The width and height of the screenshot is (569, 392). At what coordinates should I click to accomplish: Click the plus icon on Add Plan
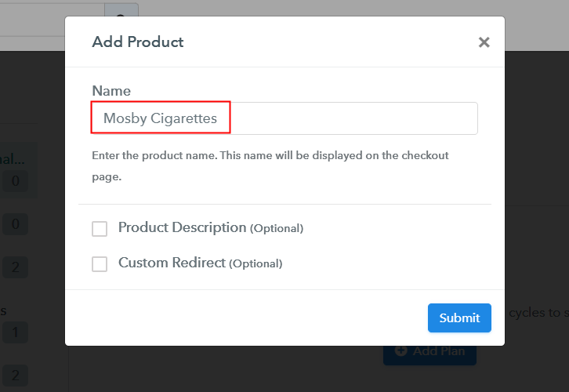(400, 350)
